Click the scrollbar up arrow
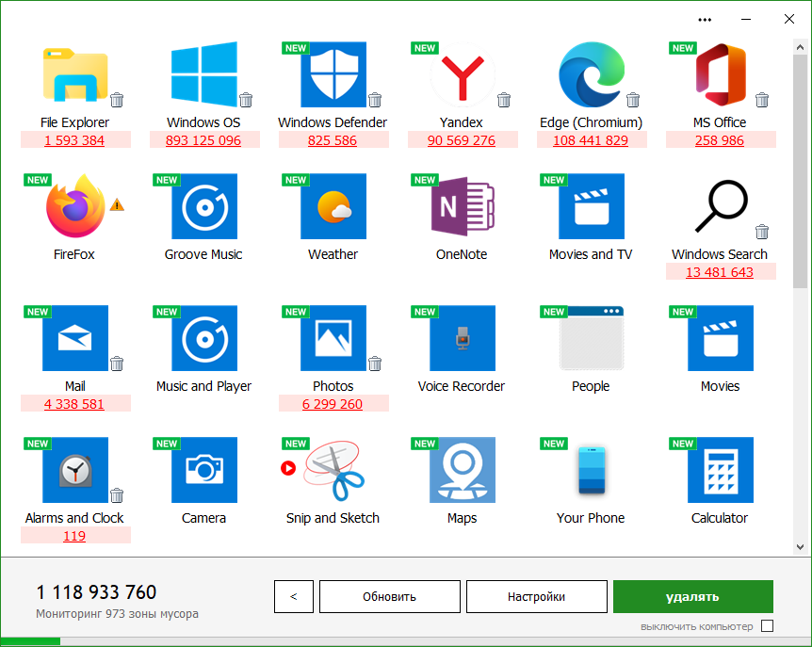The width and height of the screenshot is (812, 647). click(801, 45)
